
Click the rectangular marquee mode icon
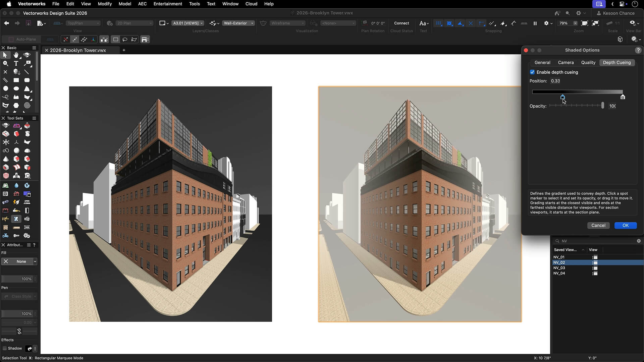pos(116,40)
